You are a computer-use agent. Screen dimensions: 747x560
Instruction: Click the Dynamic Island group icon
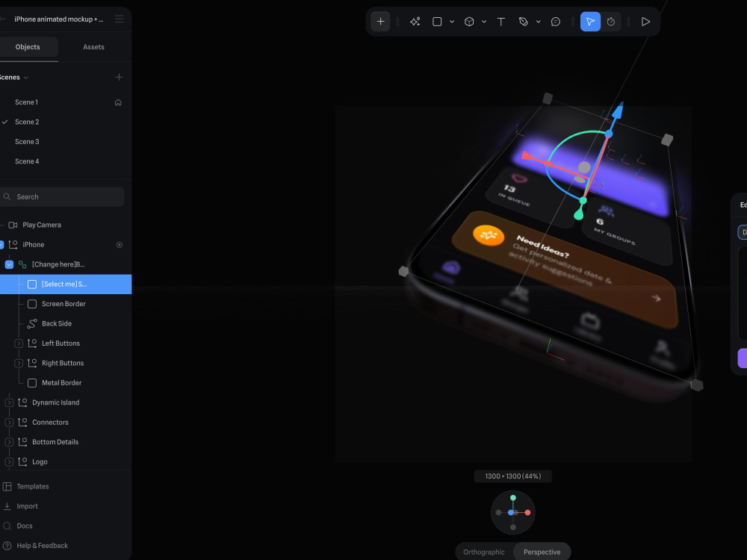pos(22,402)
